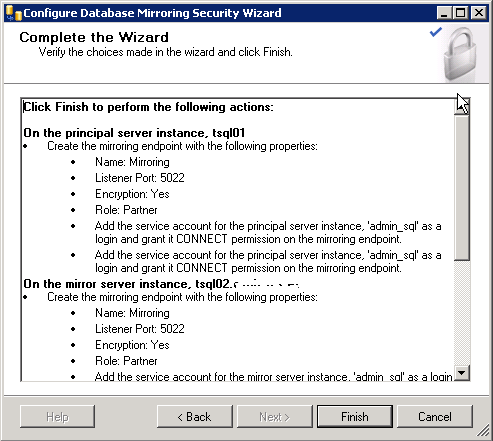This screenshot has height=441, width=493.
Task: Click the summary scrollbar down arrow
Action: click(462, 373)
